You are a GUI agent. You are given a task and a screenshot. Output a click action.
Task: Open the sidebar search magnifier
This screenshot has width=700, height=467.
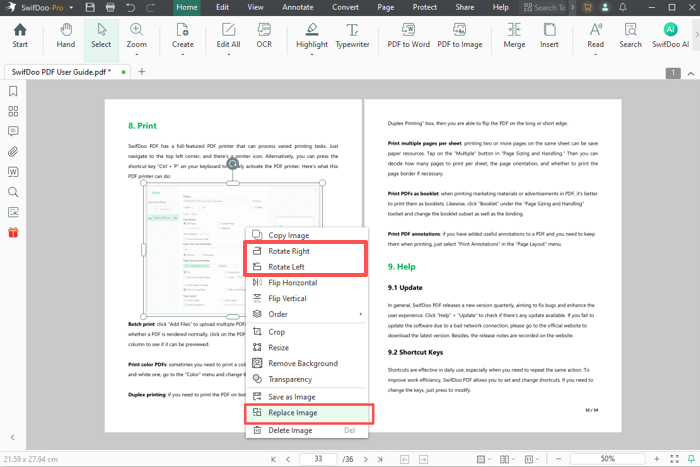[x=13, y=192]
